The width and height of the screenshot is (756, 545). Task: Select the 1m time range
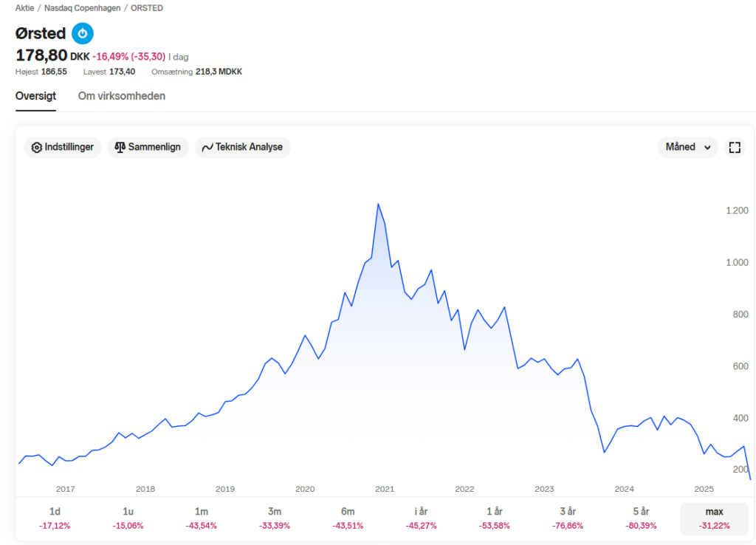[201, 518]
